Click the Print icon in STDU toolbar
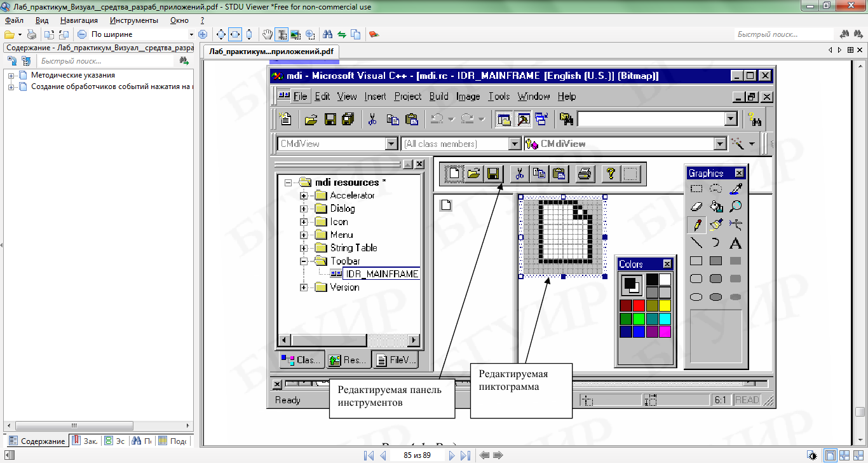 click(x=31, y=34)
